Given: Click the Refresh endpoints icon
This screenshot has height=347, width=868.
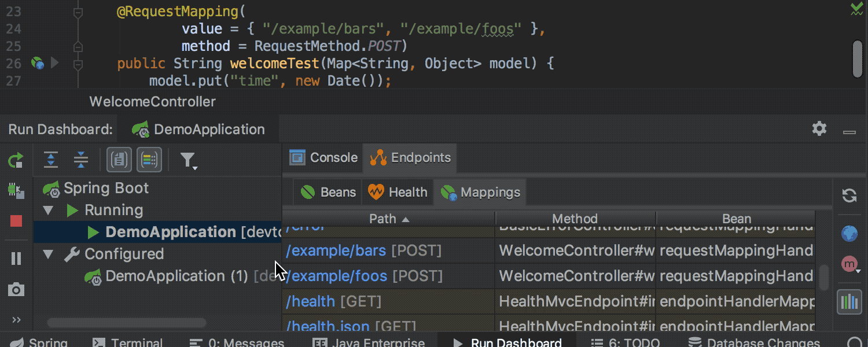Looking at the screenshot, I should (x=849, y=195).
